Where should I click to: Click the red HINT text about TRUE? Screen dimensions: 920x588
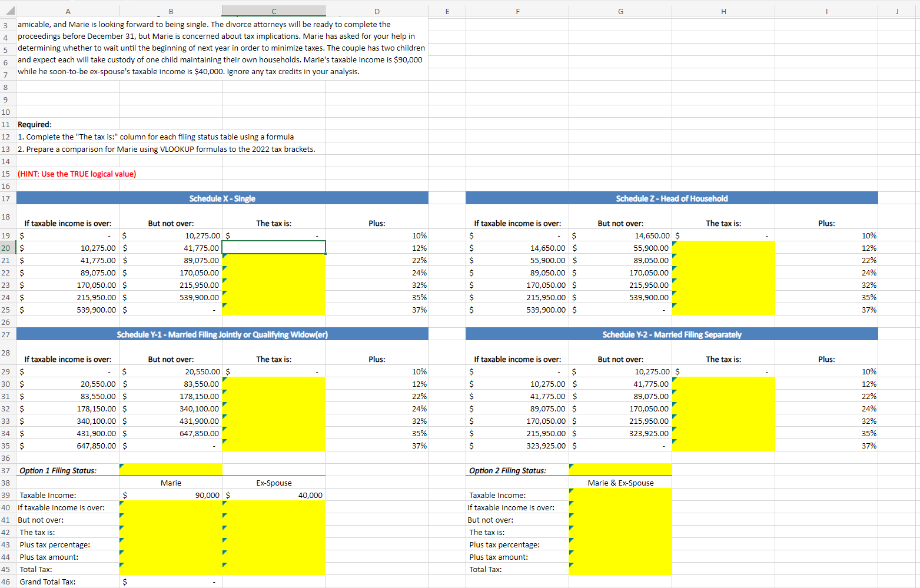point(77,174)
